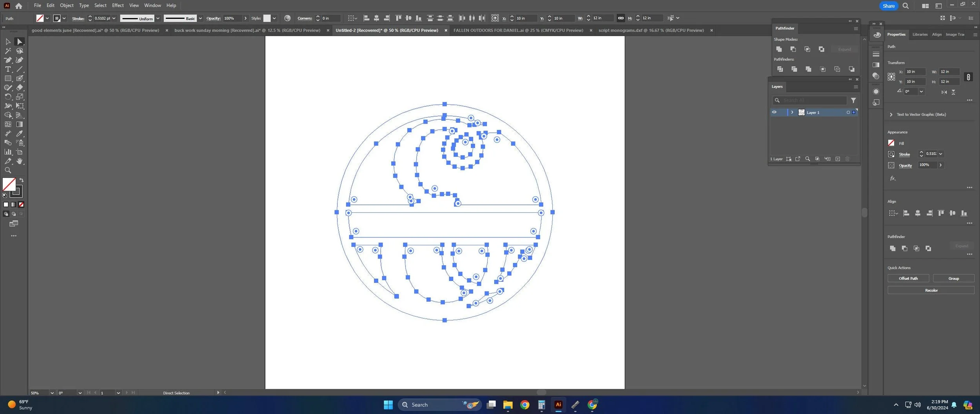Open the rotation angle dropdown in Properties
Viewport: 980px width, 414px height.
coord(921,91)
